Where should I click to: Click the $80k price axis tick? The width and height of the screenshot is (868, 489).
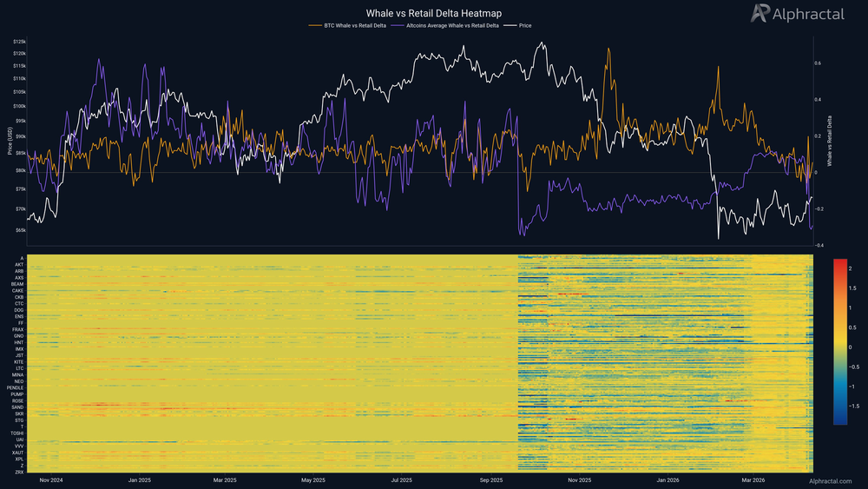coord(18,170)
